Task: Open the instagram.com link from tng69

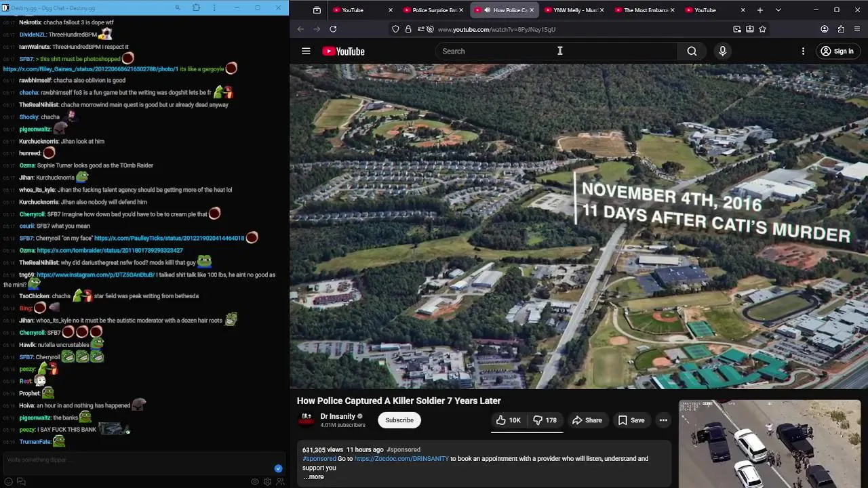Action: [96, 275]
